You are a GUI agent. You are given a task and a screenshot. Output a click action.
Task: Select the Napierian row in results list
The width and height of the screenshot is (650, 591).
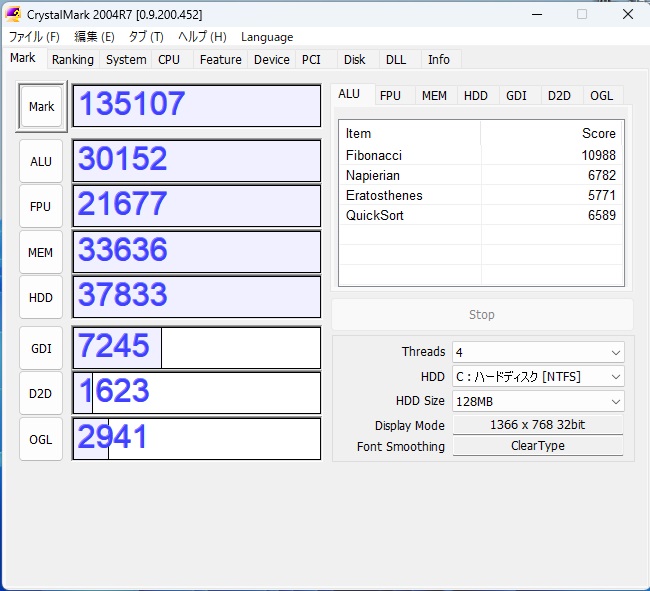pos(481,175)
